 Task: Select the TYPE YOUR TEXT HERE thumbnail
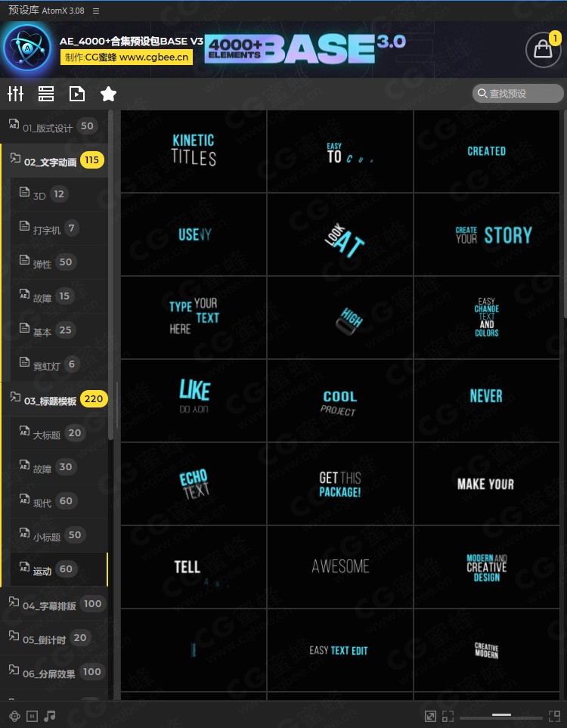(x=194, y=318)
